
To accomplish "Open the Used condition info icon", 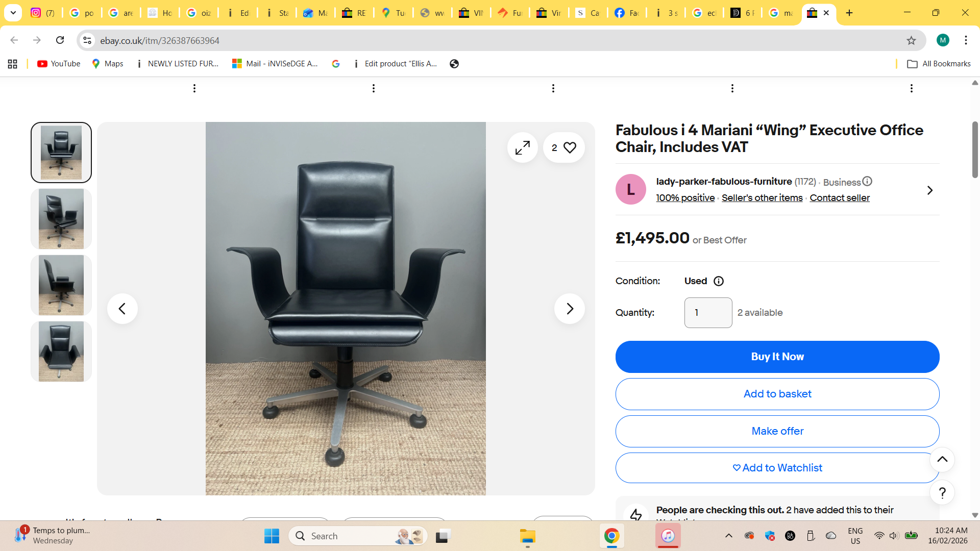I will [x=719, y=281].
